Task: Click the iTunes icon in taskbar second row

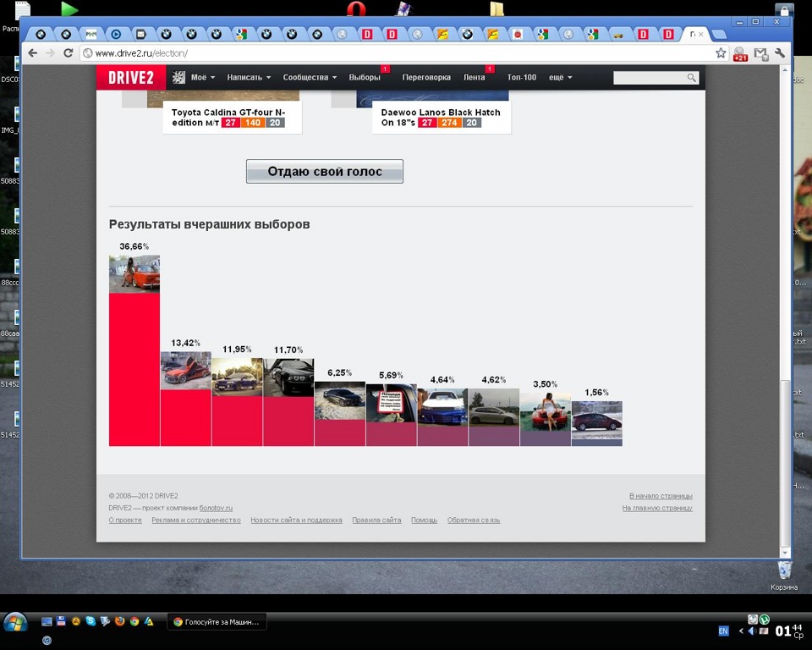Action: tap(47, 641)
